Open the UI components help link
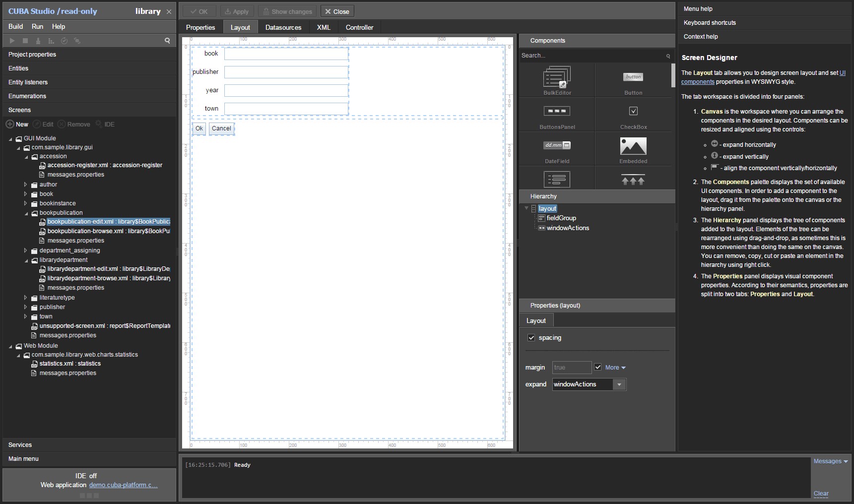 [697, 82]
